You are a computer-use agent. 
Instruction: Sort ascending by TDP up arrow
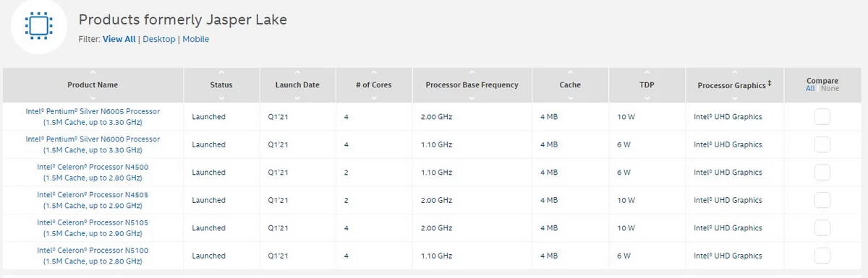pos(647,72)
